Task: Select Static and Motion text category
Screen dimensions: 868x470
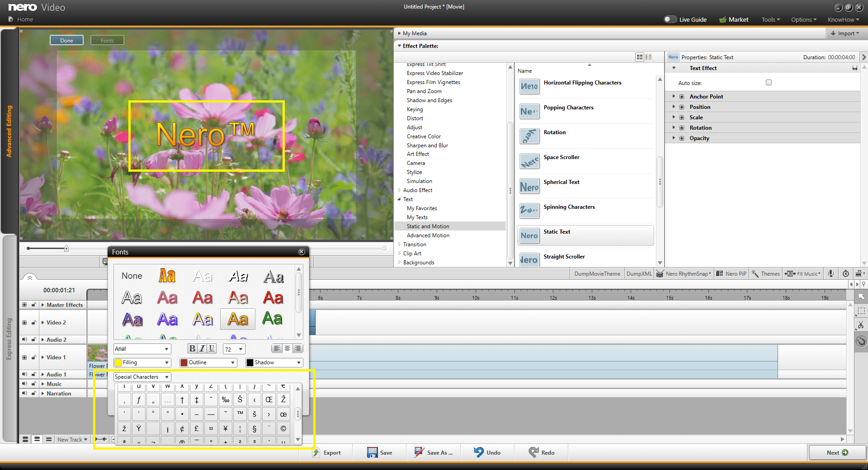Action: point(450,226)
